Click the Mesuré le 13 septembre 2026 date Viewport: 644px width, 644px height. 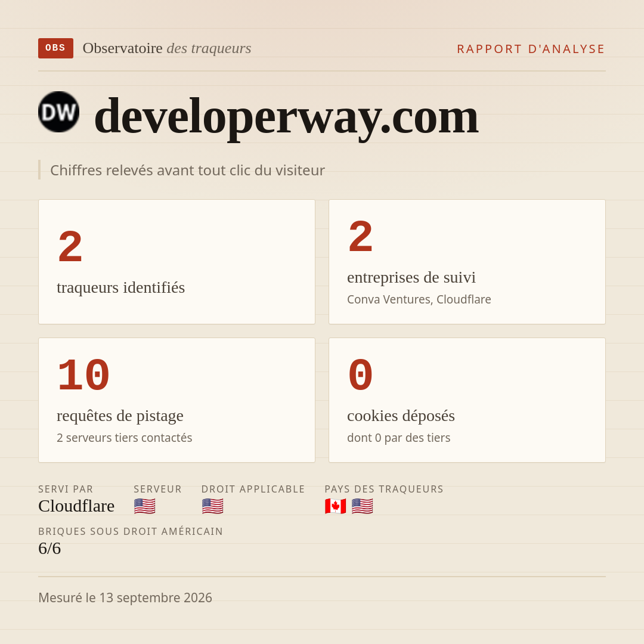coord(125,597)
